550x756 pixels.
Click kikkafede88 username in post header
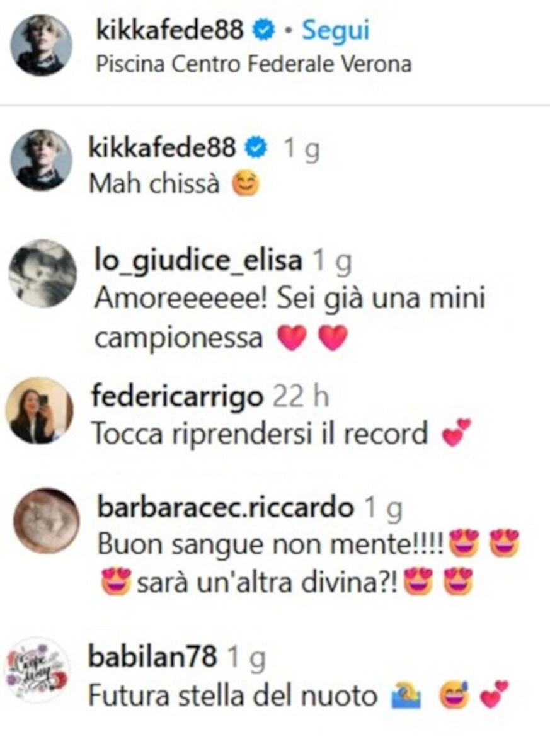(x=169, y=30)
